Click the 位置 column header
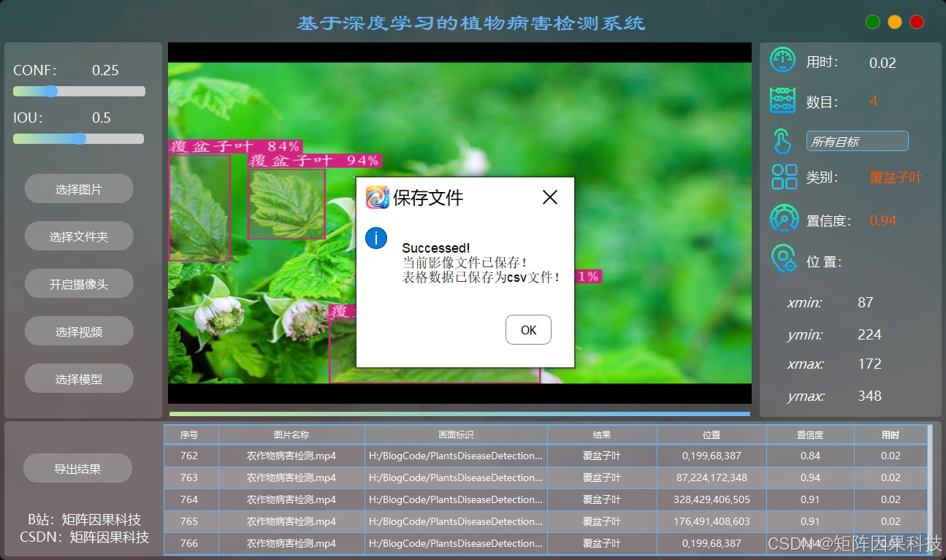Viewport: 946px width, 560px height. pyautogui.click(x=712, y=434)
